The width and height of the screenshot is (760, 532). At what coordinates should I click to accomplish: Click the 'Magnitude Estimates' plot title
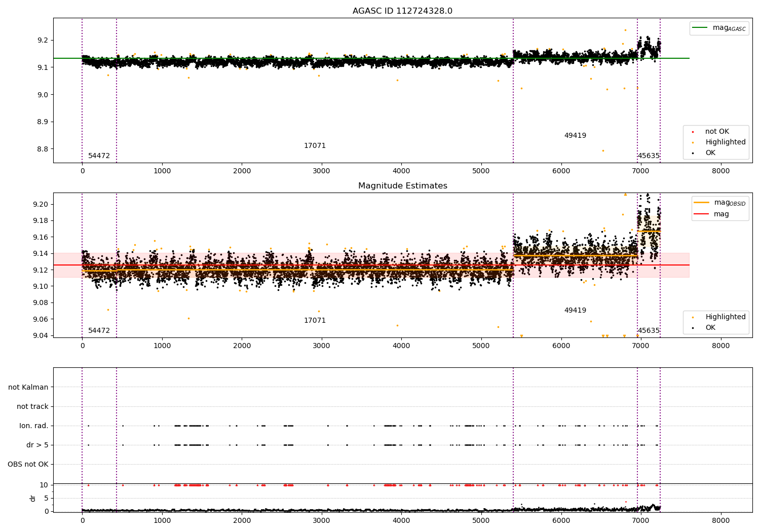pos(402,186)
